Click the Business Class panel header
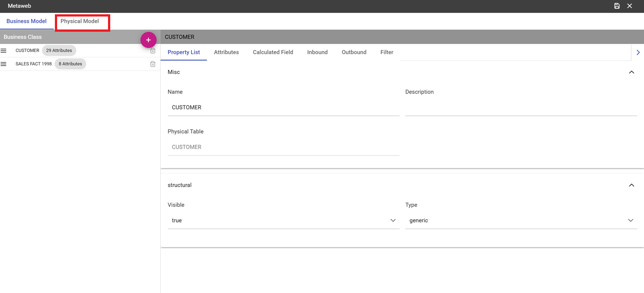The width and height of the screenshot is (644, 293). 80,37
